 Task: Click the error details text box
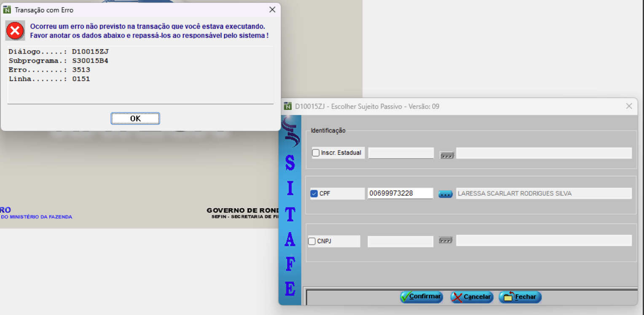(140, 74)
